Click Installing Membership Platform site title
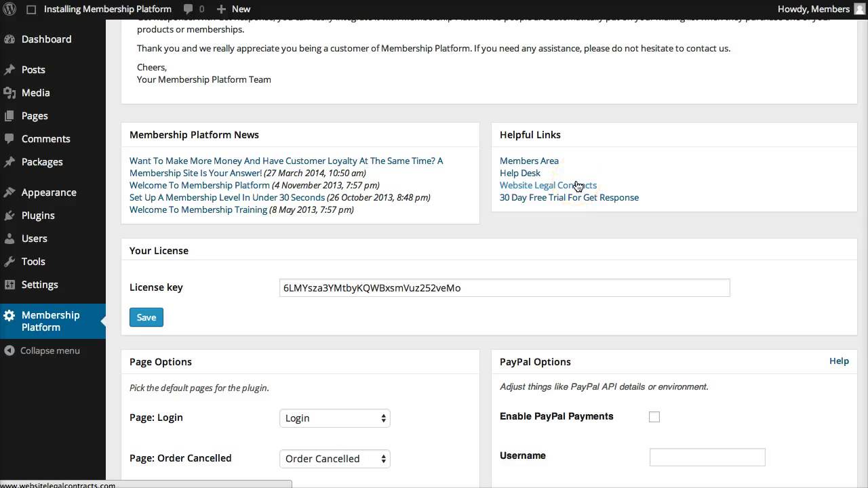 tap(108, 9)
